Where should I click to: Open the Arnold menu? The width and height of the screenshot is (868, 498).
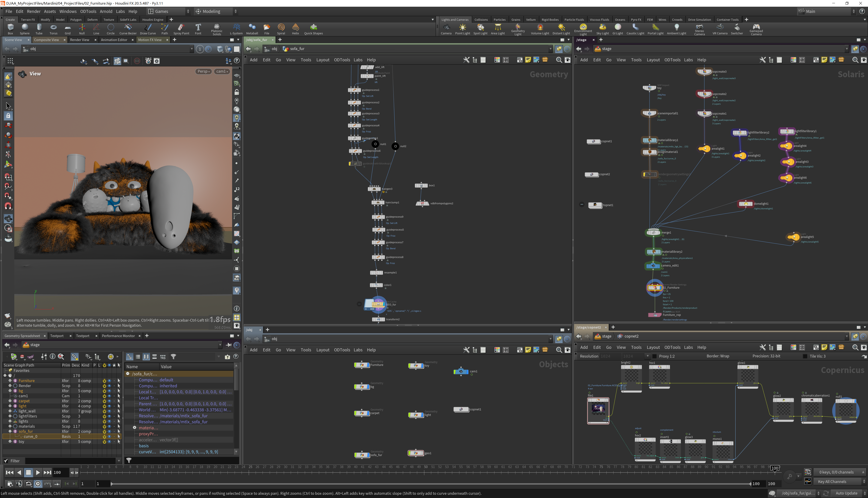(x=106, y=11)
